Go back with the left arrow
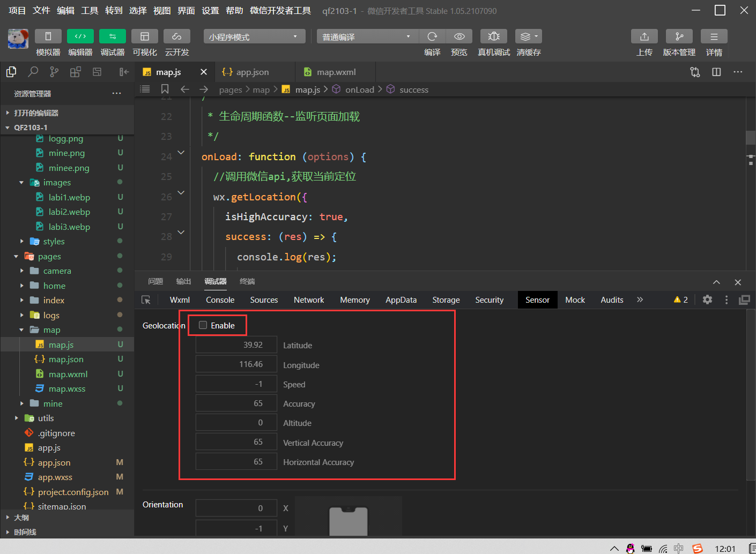Screen dimensions: 756x554 [185, 89]
